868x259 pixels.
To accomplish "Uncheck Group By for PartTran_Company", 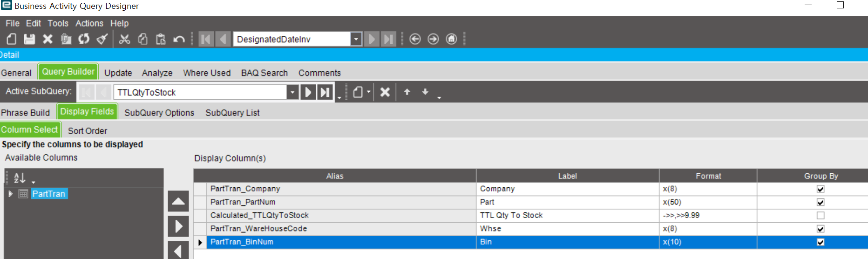I will coord(821,189).
